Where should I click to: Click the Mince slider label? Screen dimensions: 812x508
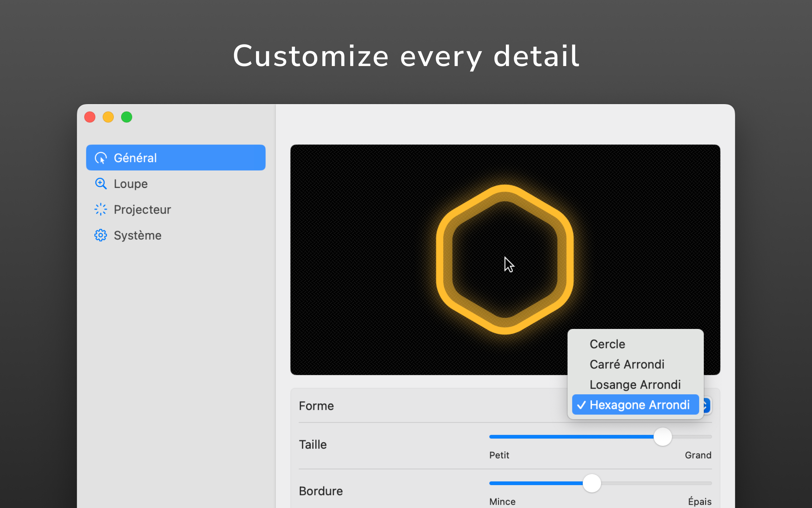point(502,502)
